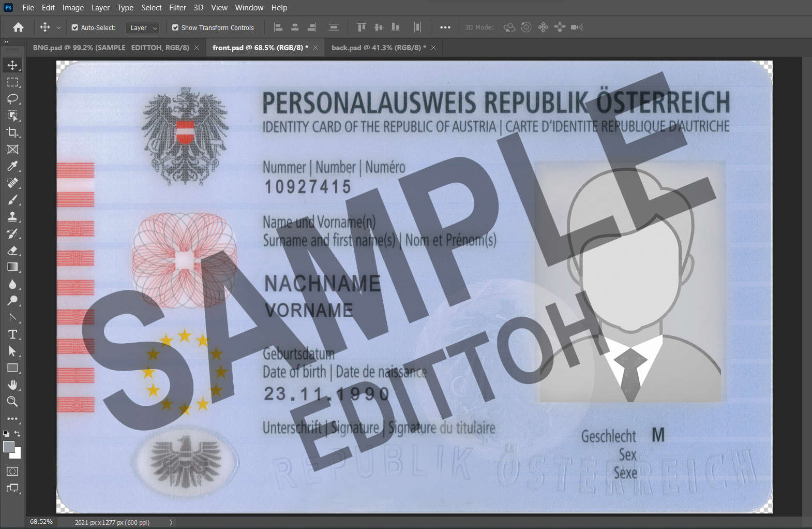Select the Eyedropper tool
This screenshot has width=812, height=529.
tap(12, 166)
